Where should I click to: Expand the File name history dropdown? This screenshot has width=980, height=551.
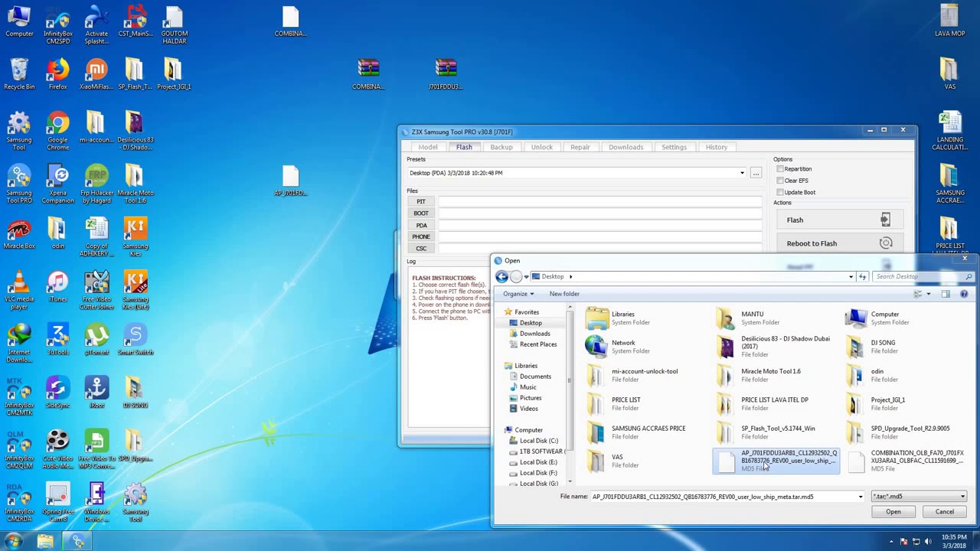[860, 497]
